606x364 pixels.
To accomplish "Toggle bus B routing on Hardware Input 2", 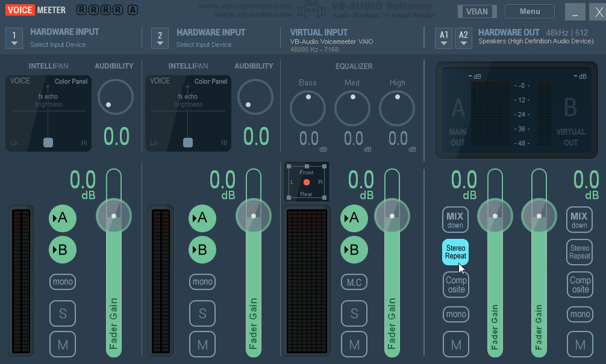I will tap(202, 250).
